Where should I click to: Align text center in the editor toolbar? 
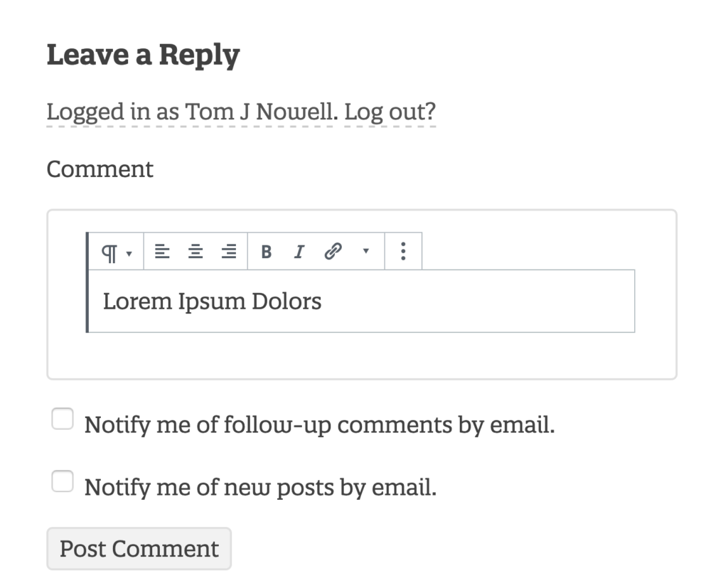pyautogui.click(x=196, y=251)
